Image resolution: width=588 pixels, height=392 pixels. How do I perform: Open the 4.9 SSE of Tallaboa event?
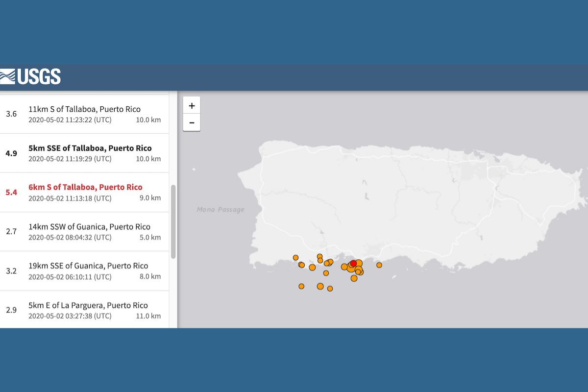point(84,153)
